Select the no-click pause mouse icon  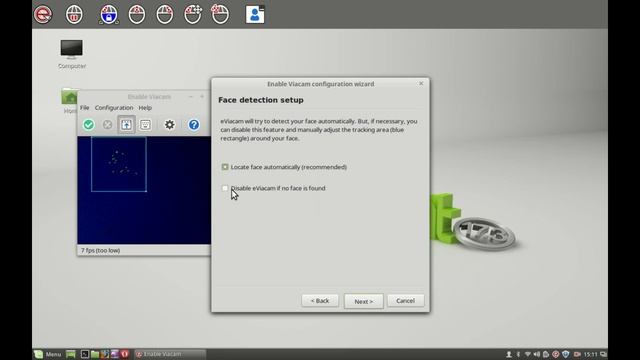(x=74, y=14)
